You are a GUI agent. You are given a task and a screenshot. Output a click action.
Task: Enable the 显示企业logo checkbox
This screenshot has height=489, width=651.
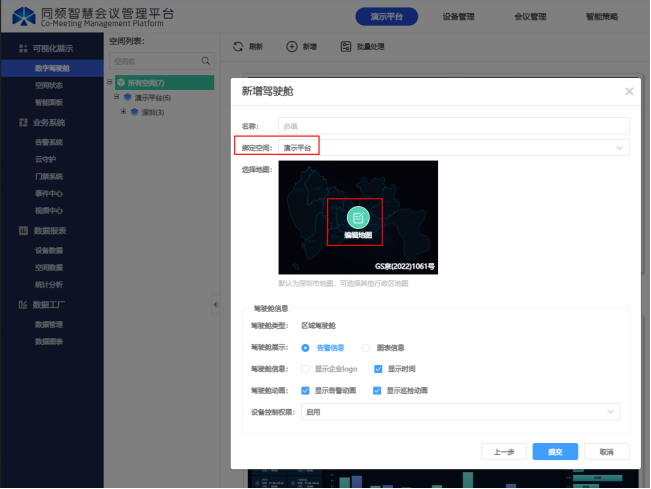[x=305, y=369]
